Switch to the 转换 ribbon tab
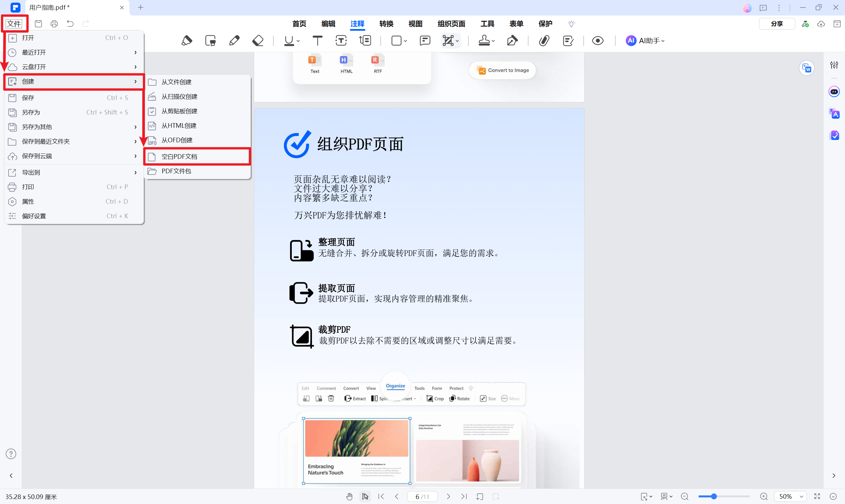This screenshot has width=845, height=504. pyautogui.click(x=386, y=24)
